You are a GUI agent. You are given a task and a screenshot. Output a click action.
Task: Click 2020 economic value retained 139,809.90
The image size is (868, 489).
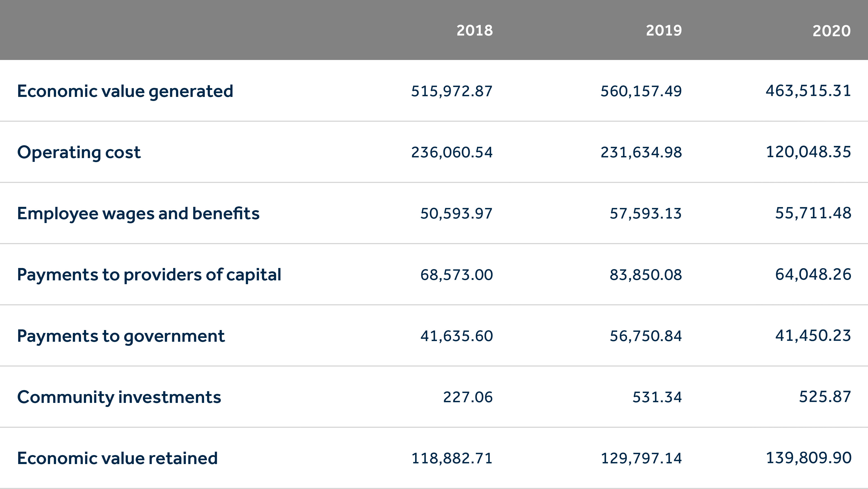click(808, 458)
